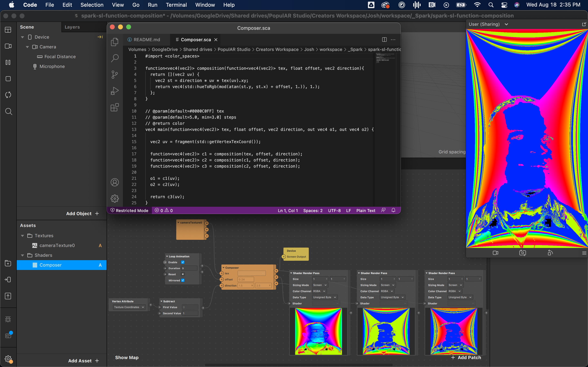Image resolution: width=588 pixels, height=367 pixels.
Task: Toggle Enable checkbox in Loop Animation
Action: [183, 262]
